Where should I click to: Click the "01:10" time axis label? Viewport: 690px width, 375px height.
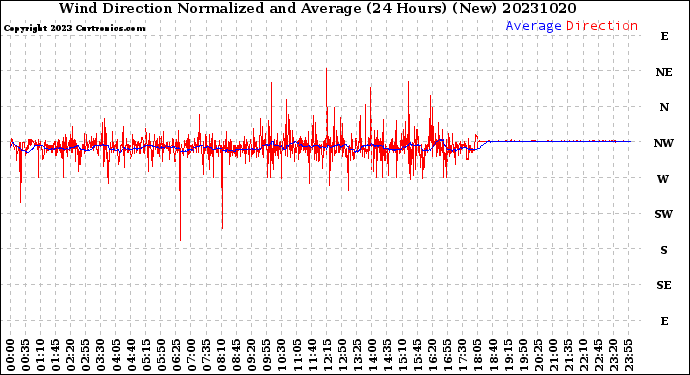pos(41,355)
